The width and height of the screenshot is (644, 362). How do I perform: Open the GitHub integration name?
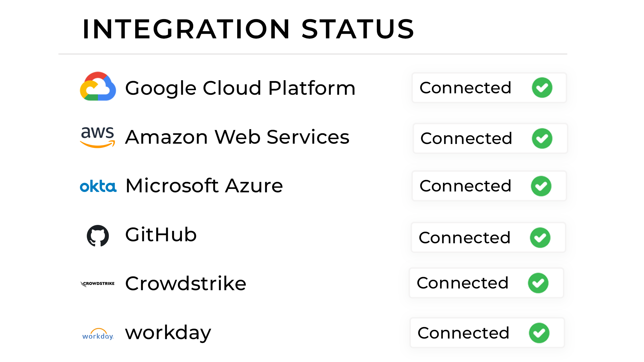pyautogui.click(x=161, y=234)
